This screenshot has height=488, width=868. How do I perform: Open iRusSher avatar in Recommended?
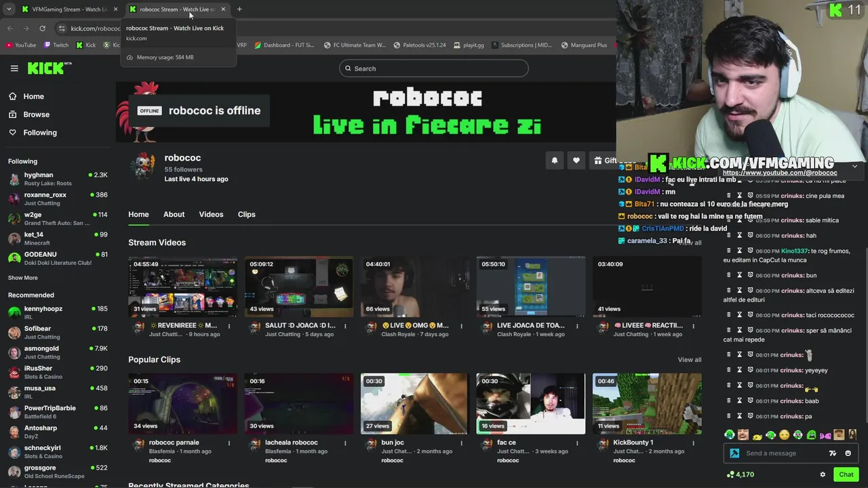(x=14, y=372)
